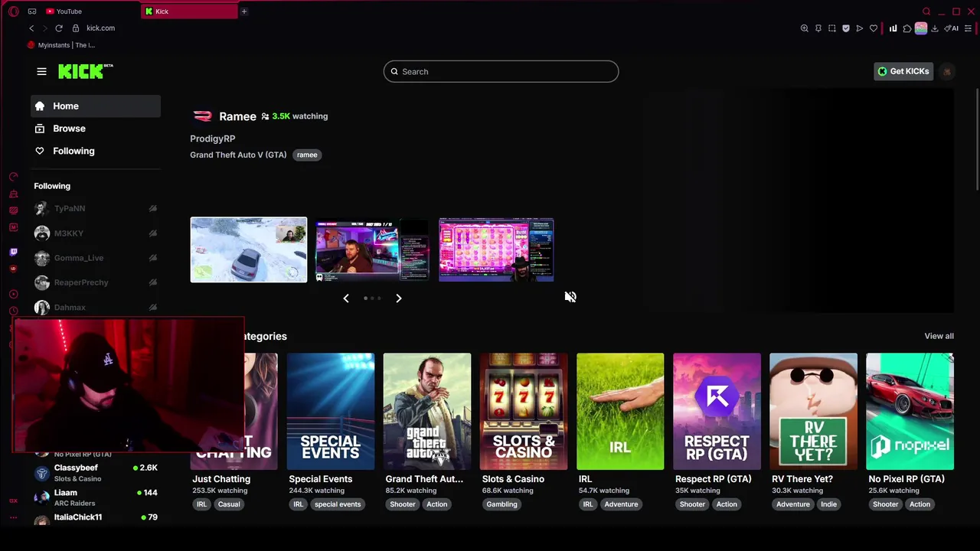
Task: Select the streamer with neon room thumbnail
Action: point(372,250)
